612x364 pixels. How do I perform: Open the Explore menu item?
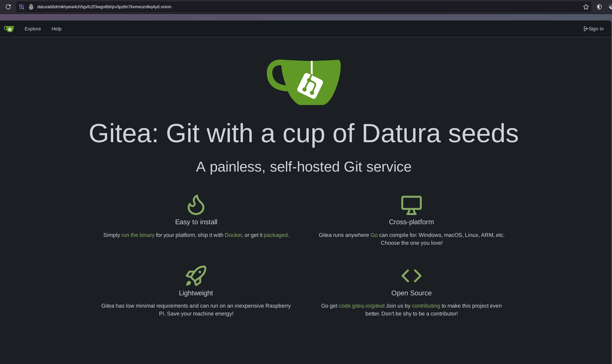(x=33, y=29)
